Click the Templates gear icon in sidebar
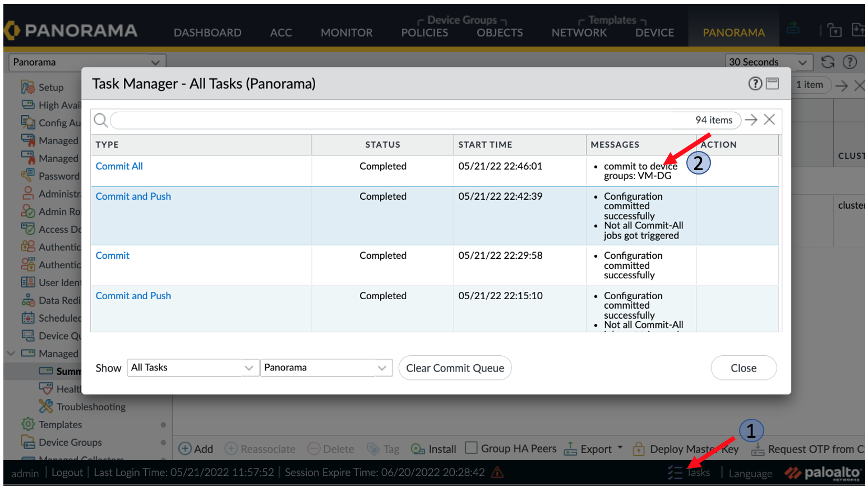The width and height of the screenshot is (868, 490). (28, 424)
